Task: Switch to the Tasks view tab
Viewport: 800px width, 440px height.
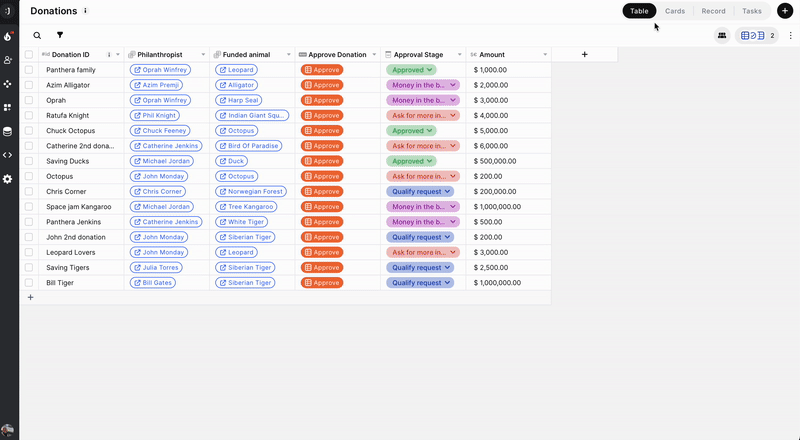Action: pos(752,11)
